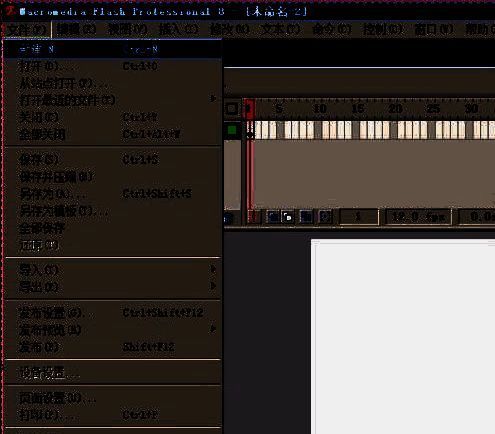Click the layer's first keyframe cell

coord(250,130)
